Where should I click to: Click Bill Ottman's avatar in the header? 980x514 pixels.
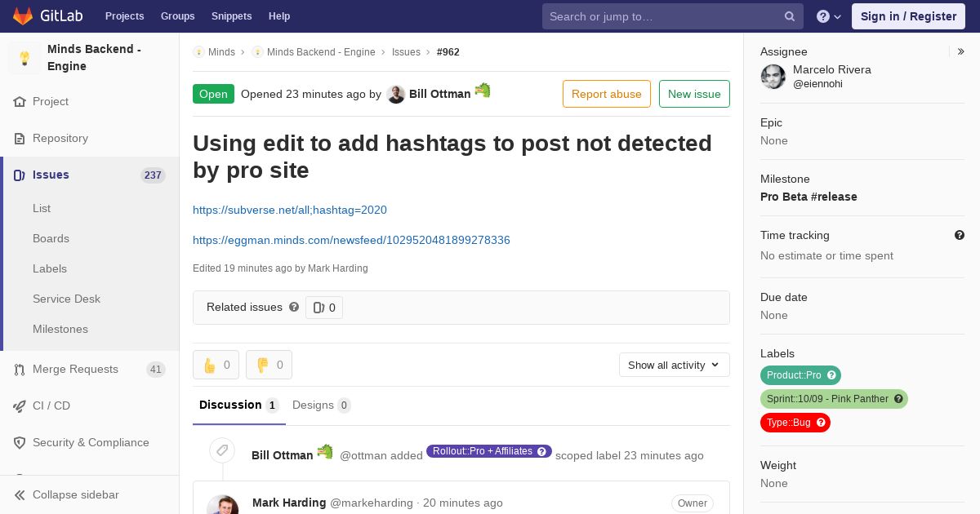[x=396, y=95]
